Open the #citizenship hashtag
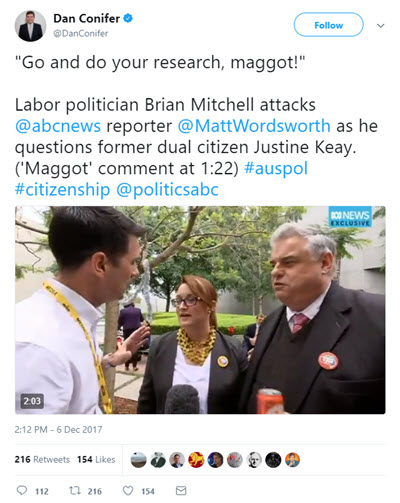 pyautogui.click(x=62, y=189)
